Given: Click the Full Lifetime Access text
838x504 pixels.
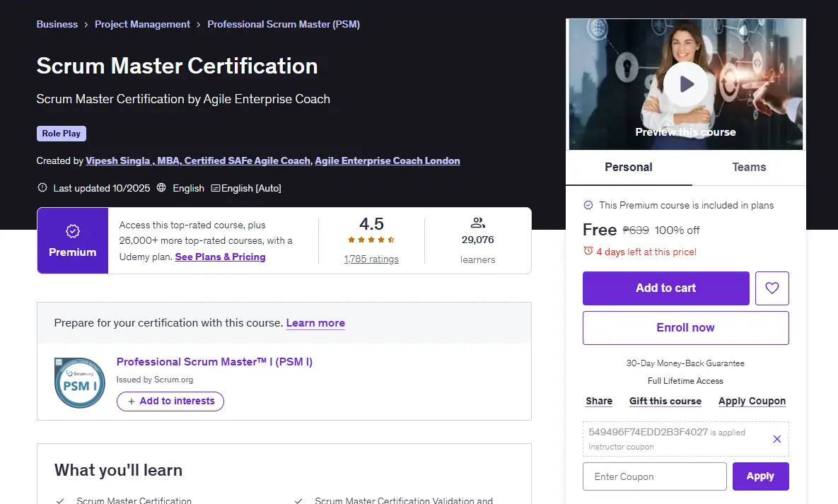Looking at the screenshot, I should tap(685, 381).
